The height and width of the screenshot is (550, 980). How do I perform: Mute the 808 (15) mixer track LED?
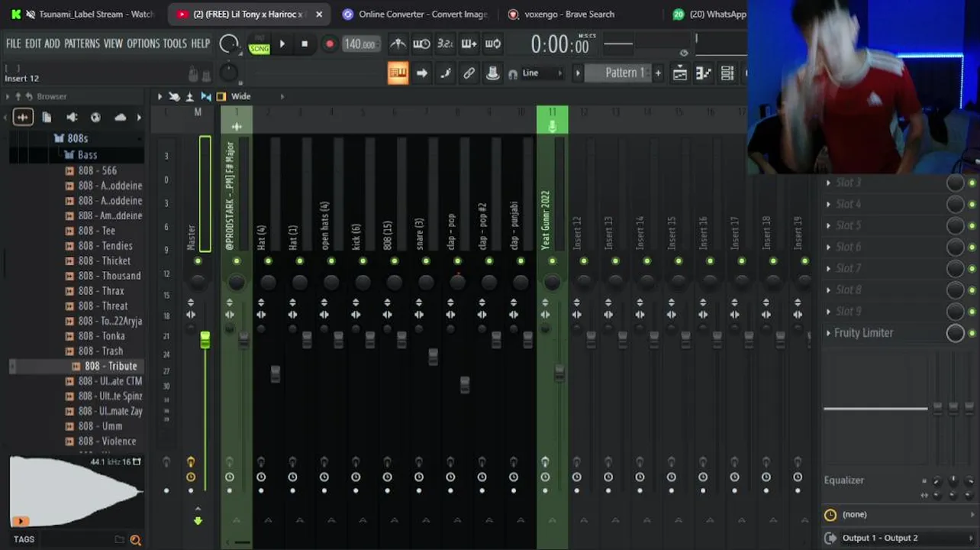[394, 261]
